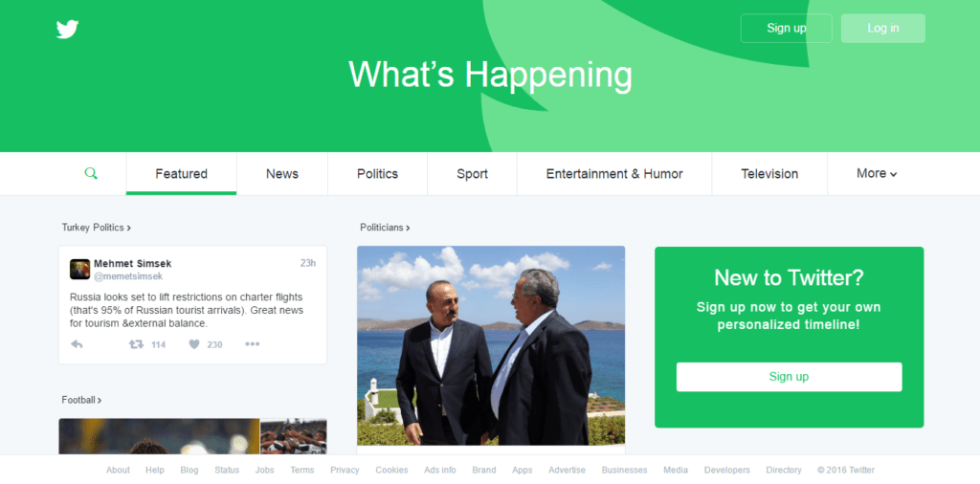This screenshot has height=484, width=980.
Task: Open the Privacy footer link
Action: tap(345, 470)
